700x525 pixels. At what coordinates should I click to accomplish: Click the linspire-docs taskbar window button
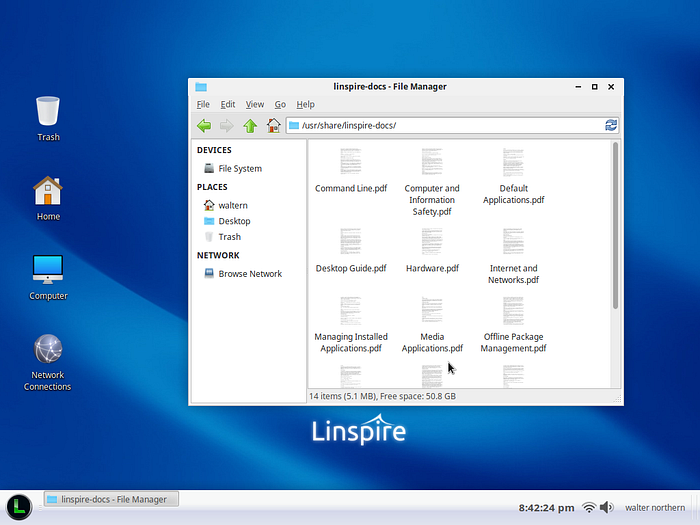(111, 499)
